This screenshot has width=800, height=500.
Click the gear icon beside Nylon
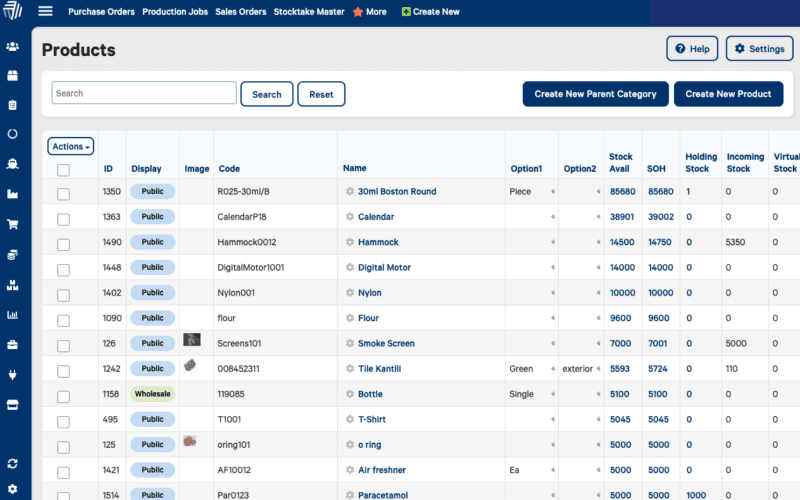[350, 293]
